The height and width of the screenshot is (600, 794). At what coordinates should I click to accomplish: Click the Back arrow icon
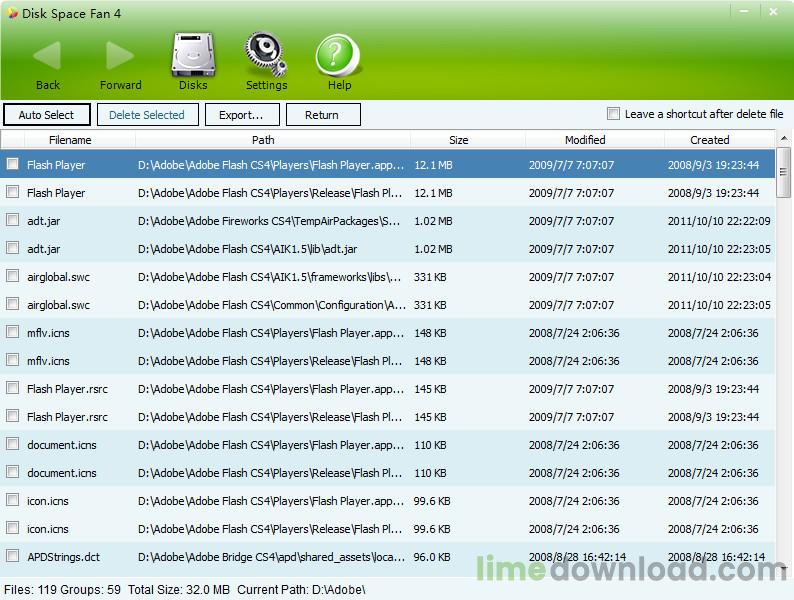47,56
